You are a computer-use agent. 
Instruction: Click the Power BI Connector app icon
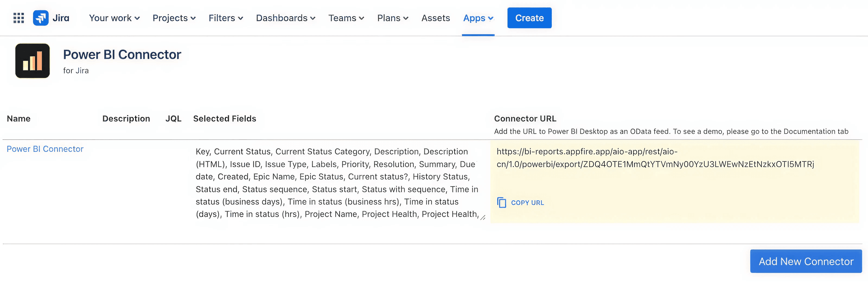click(x=33, y=61)
